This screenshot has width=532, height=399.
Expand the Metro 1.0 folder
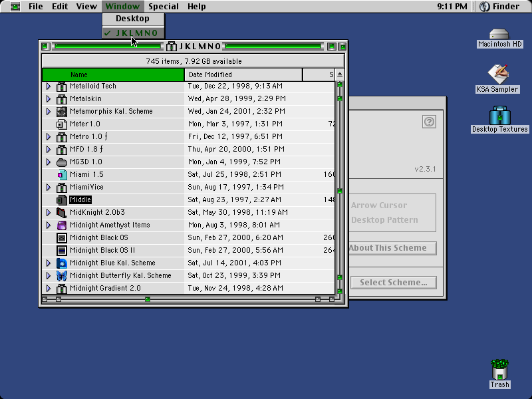click(49, 137)
